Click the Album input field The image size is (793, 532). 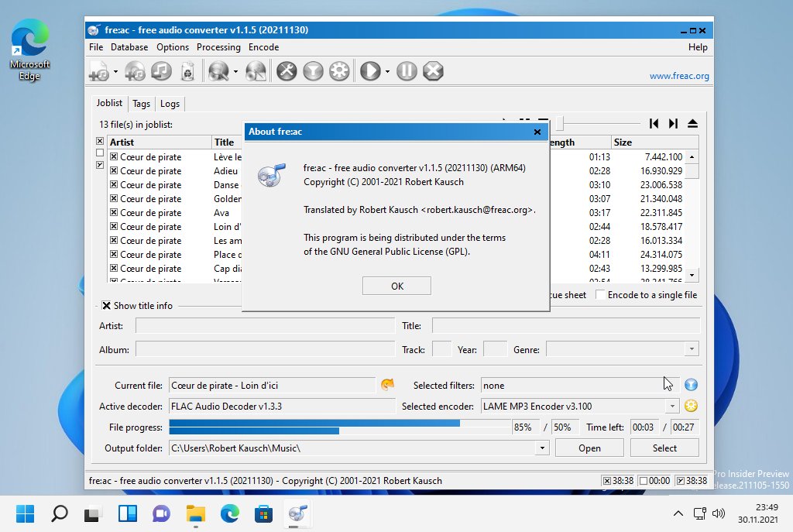[265, 349]
